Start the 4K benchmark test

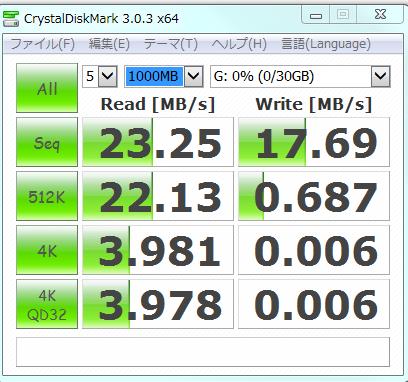[47, 250]
